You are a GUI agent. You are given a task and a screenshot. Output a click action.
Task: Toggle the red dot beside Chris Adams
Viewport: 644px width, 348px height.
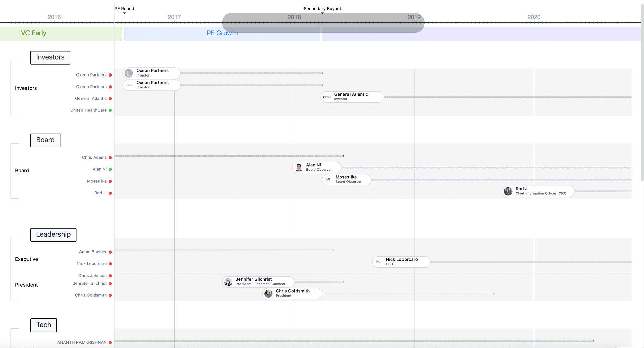(x=110, y=158)
